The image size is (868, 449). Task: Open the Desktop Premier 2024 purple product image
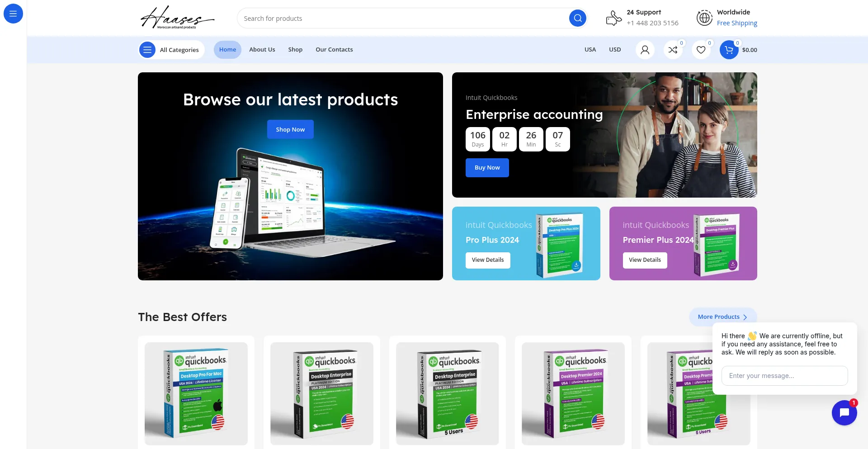click(573, 393)
